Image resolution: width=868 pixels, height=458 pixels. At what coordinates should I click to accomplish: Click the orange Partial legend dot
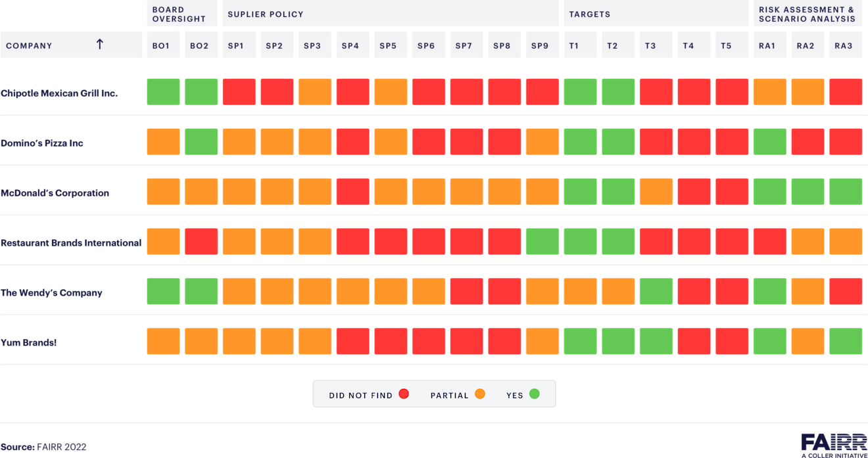click(480, 394)
